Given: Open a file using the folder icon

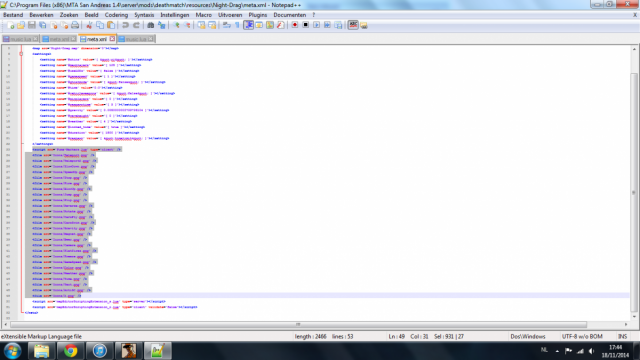Looking at the screenshot, I should [21, 25].
